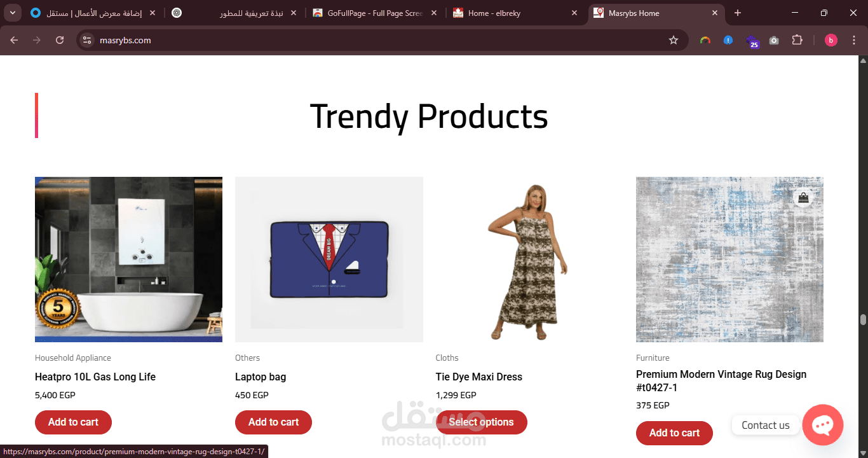Click the page vertical scrollbar thumb
The image size is (868, 458).
click(x=863, y=319)
